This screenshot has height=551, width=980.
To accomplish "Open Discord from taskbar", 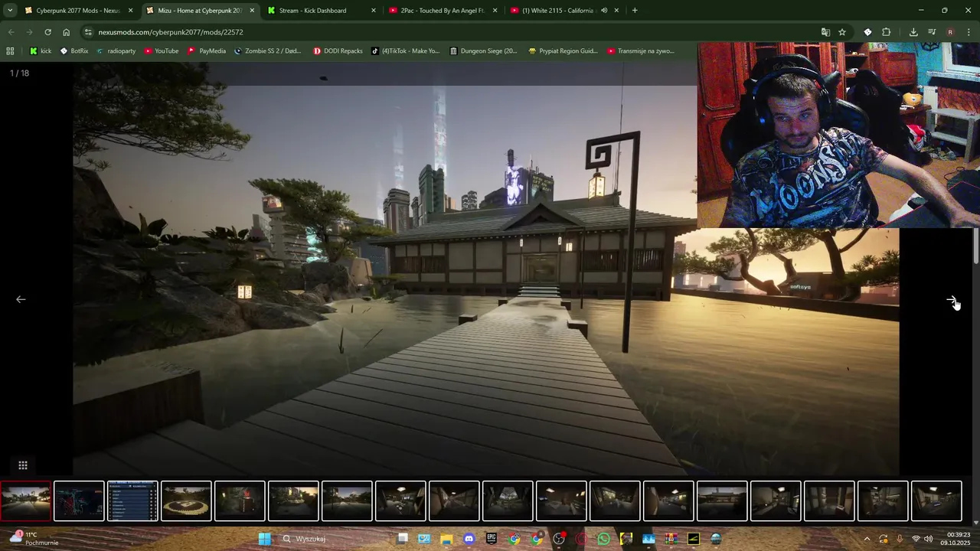I will [x=469, y=539].
